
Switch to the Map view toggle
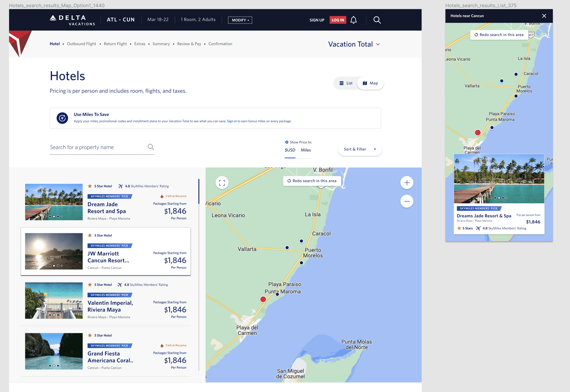(370, 83)
